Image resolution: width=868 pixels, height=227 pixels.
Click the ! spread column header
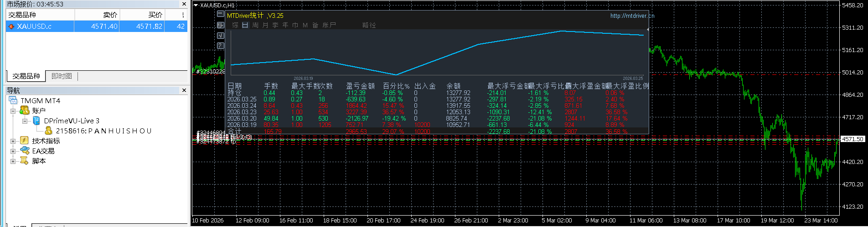coord(176,15)
